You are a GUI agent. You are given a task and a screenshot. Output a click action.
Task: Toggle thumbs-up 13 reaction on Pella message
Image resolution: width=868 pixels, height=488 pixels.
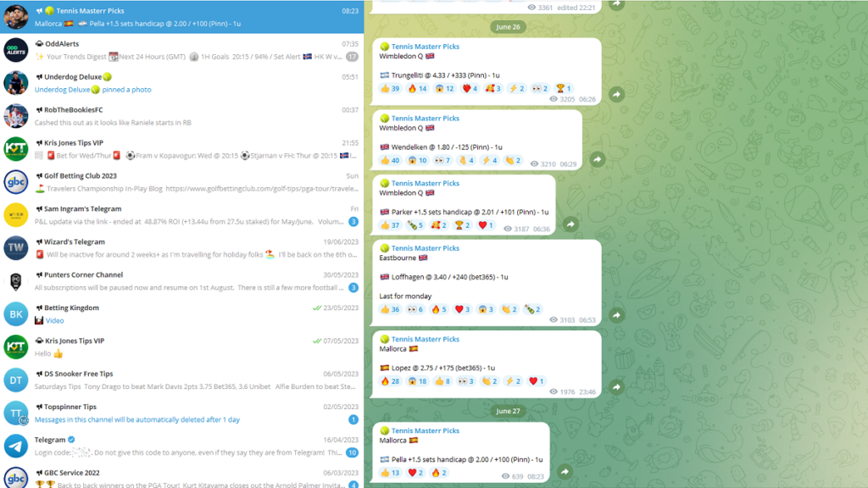coord(390,473)
